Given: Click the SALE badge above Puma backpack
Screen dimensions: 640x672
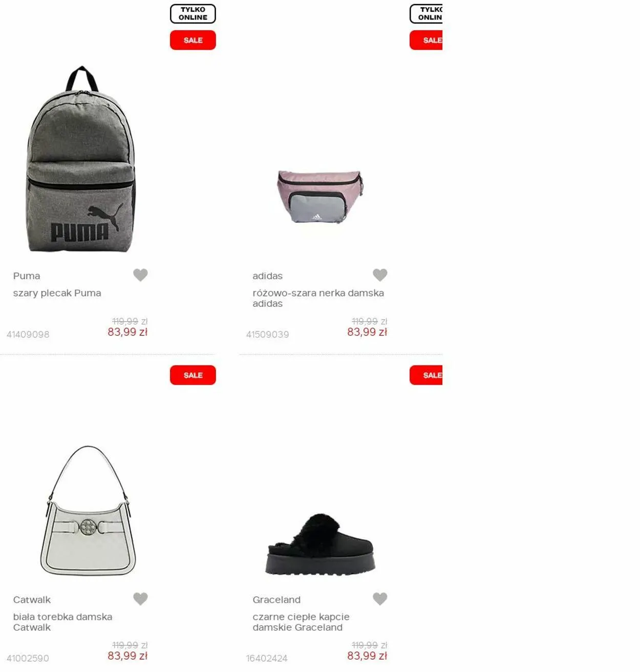Looking at the screenshot, I should pos(193,40).
